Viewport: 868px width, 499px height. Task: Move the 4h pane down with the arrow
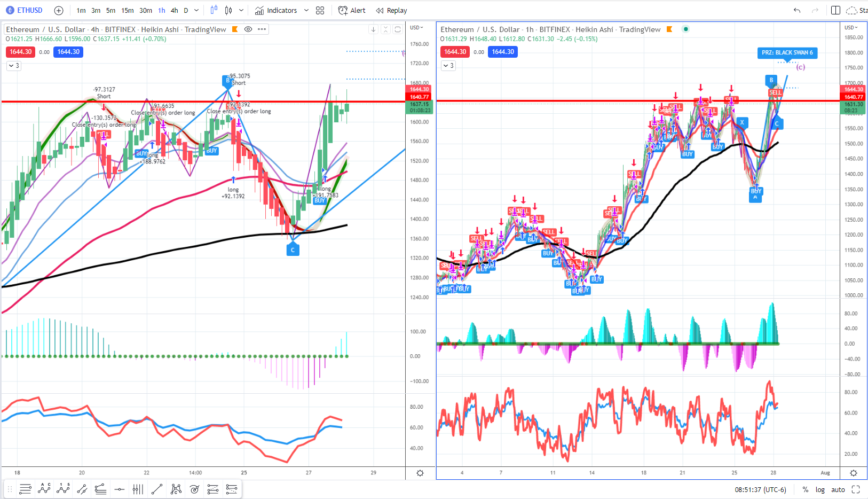point(373,29)
